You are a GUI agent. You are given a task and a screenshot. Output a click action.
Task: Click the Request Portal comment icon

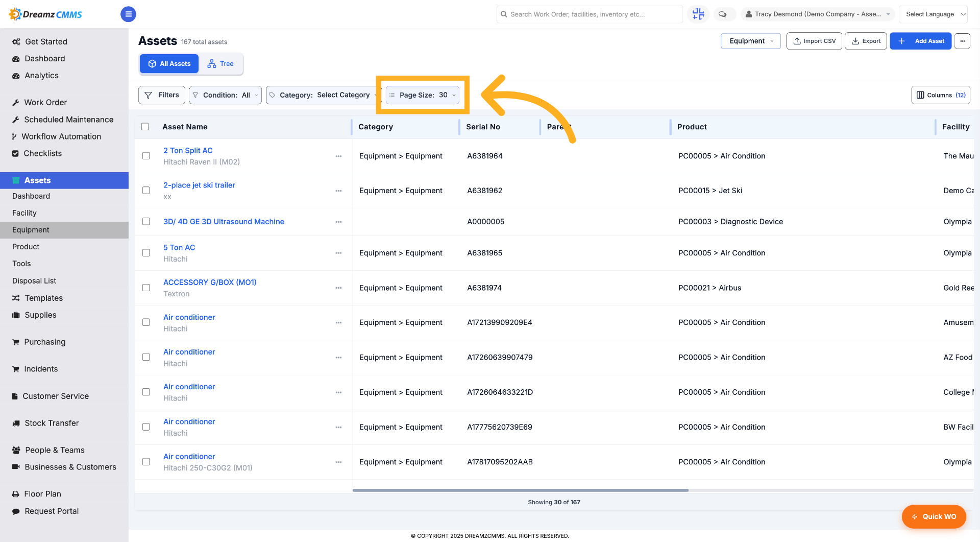[16, 511]
